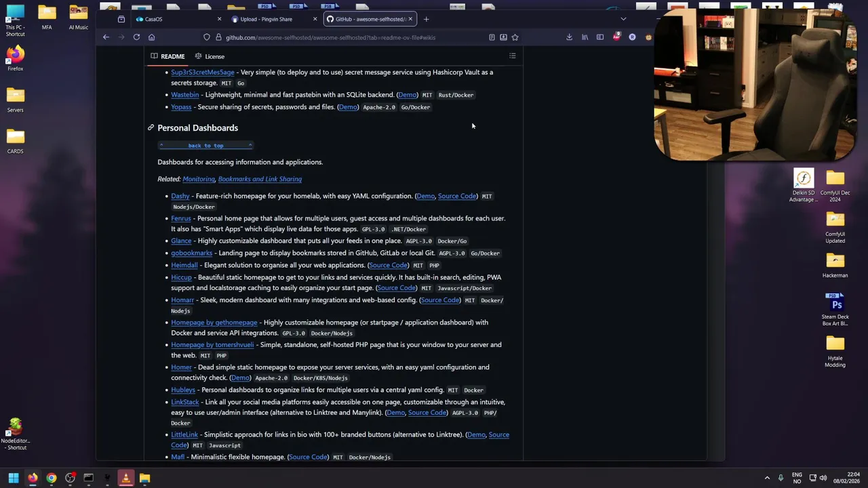Image resolution: width=868 pixels, height=488 pixels.
Task: Open NodeEditor shortcut on desktop
Action: click(15, 434)
